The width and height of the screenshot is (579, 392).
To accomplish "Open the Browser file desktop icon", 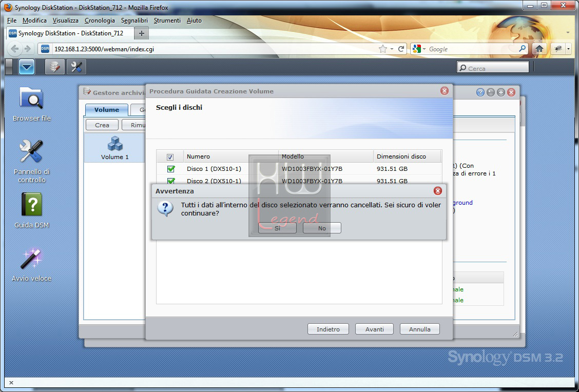I will click(31, 104).
